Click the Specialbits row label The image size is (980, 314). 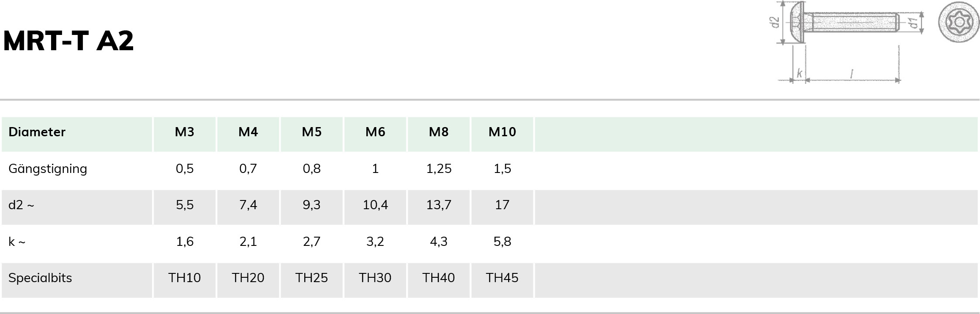click(x=40, y=278)
